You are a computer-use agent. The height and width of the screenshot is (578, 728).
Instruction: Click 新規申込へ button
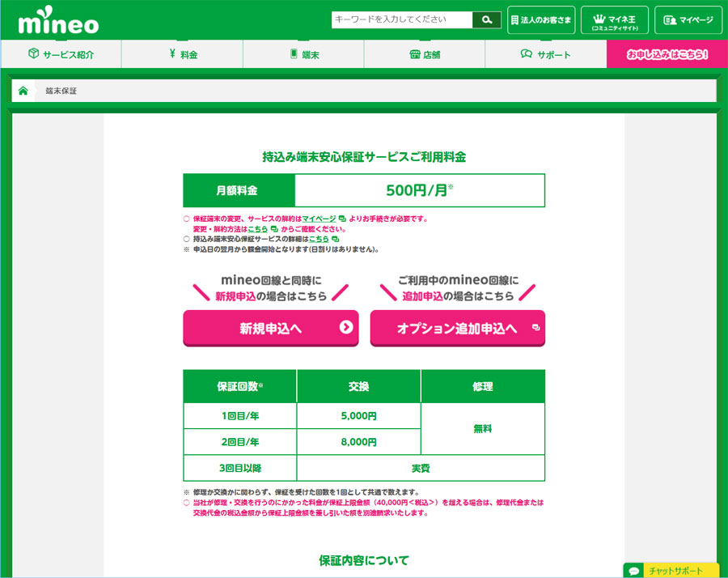271,328
